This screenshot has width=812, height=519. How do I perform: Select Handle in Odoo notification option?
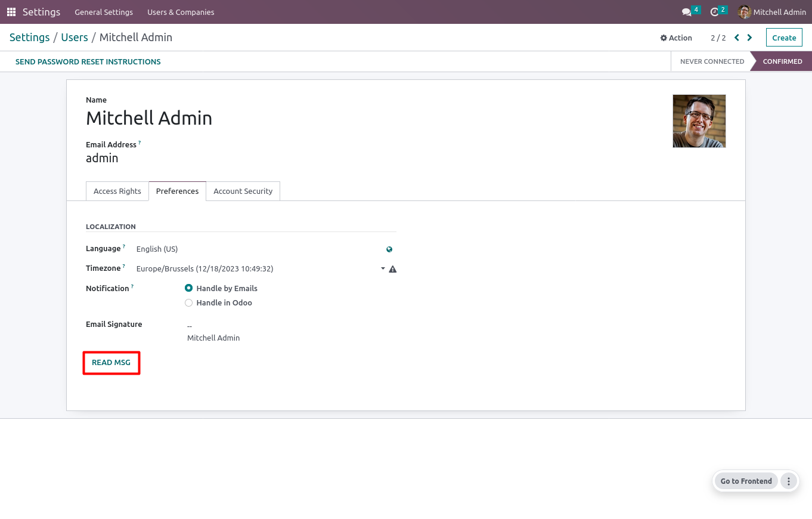[x=189, y=303]
